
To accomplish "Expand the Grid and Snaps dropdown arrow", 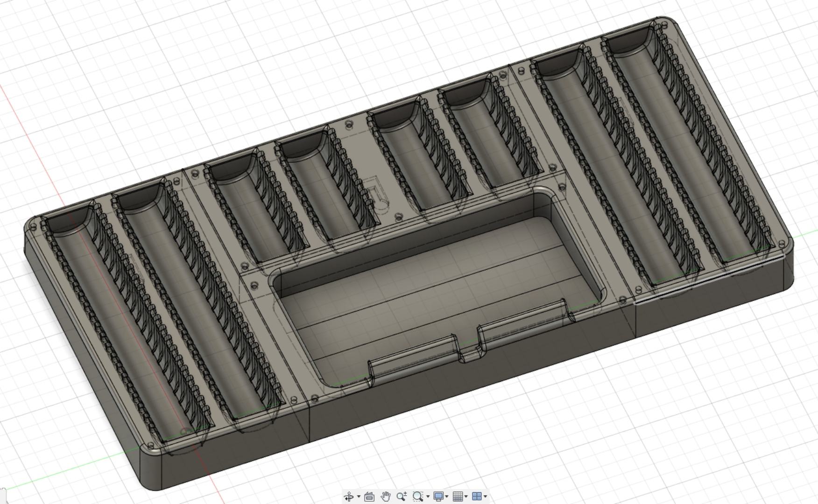I will point(466,497).
